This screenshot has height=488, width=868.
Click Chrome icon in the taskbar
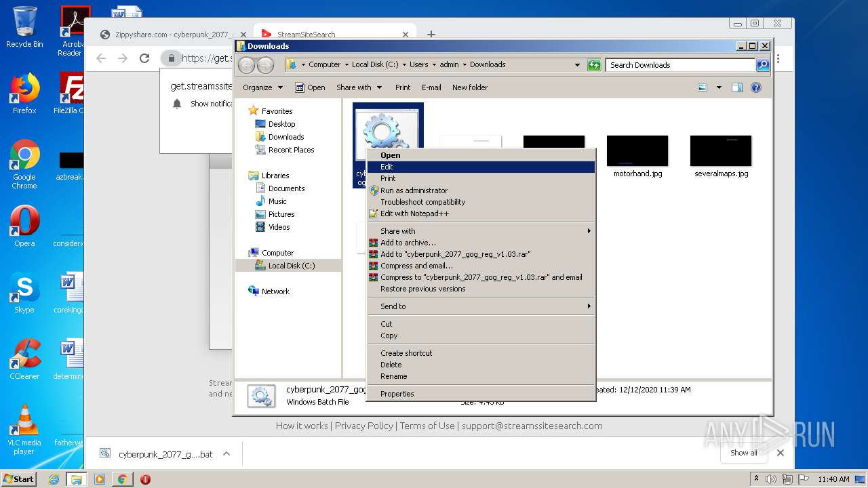pyautogui.click(x=122, y=479)
